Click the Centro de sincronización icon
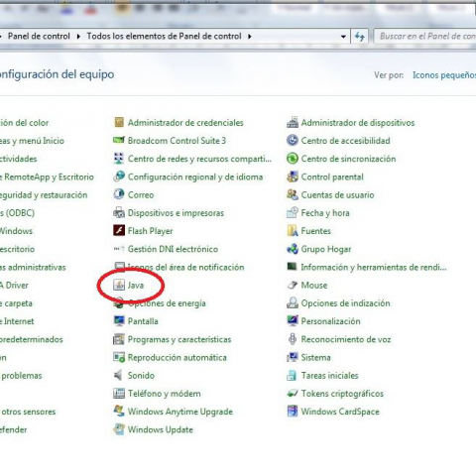Image resolution: width=476 pixels, height=476 pixels. point(293,159)
